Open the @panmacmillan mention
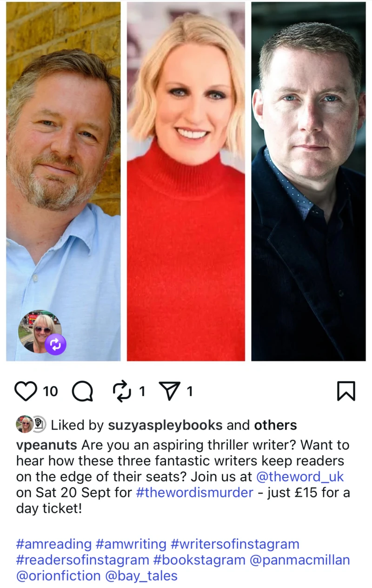The width and height of the screenshot is (372, 588). [x=300, y=560]
